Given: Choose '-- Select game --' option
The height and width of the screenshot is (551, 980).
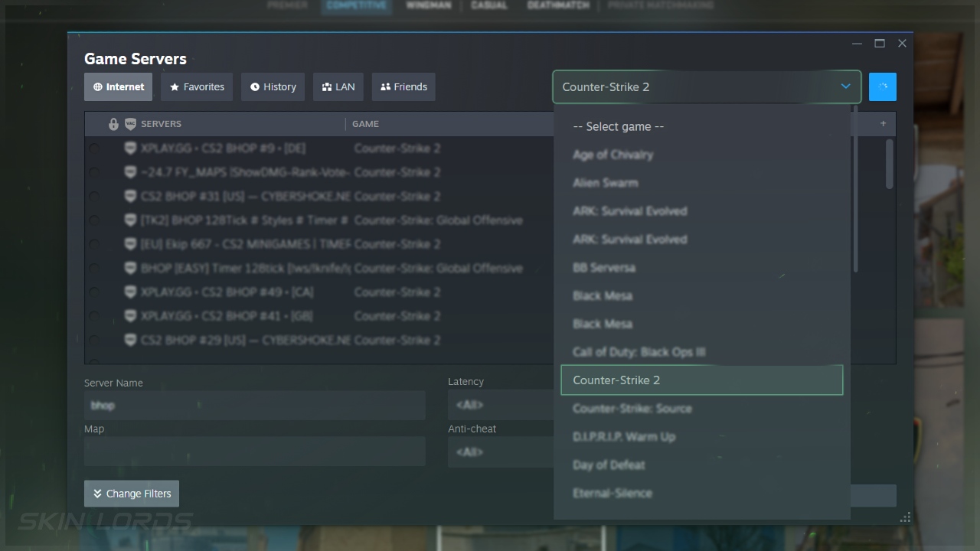Looking at the screenshot, I should pyautogui.click(x=702, y=126).
